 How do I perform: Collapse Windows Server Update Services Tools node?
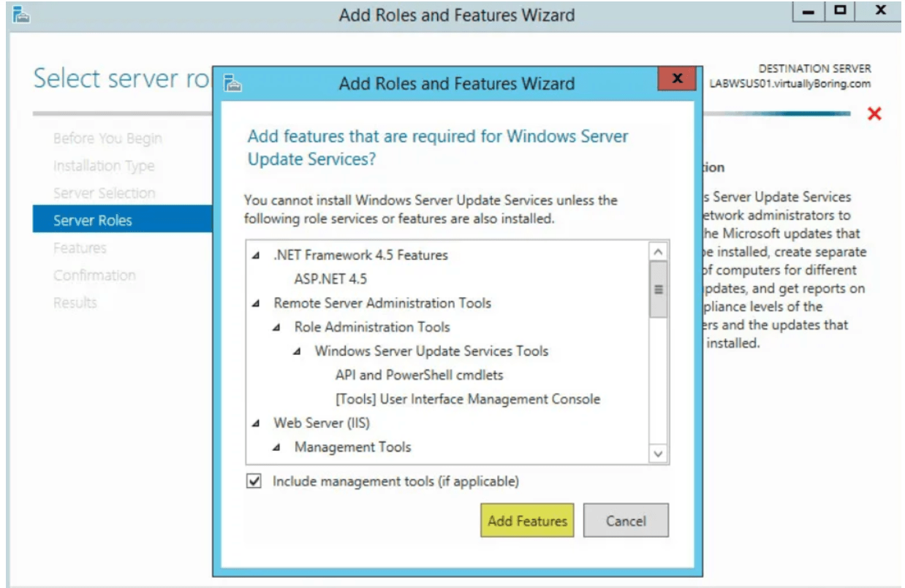(297, 351)
